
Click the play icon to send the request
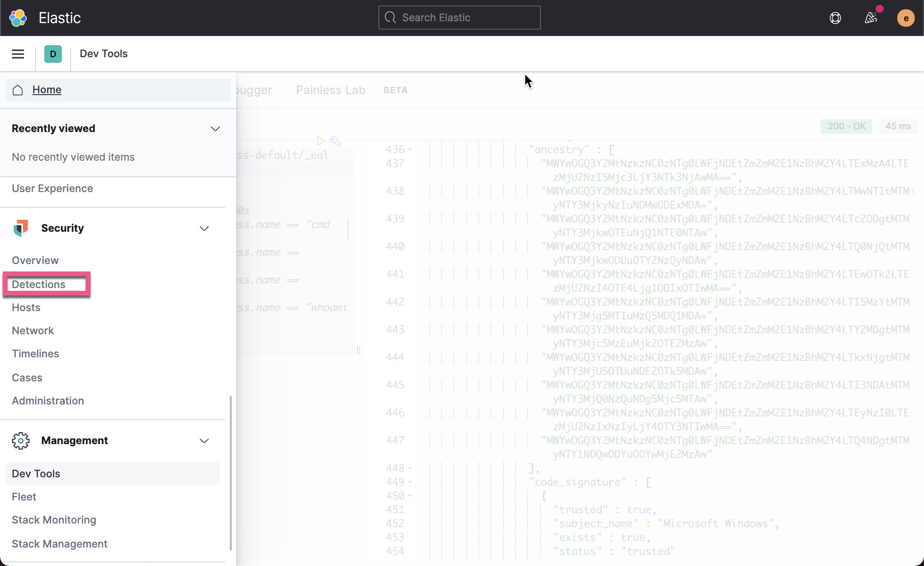click(321, 141)
